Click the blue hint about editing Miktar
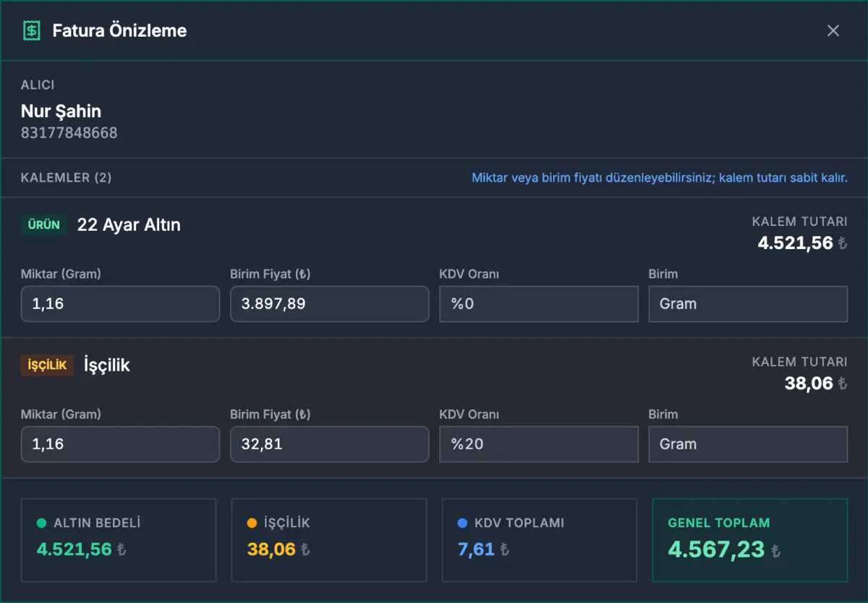 (660, 177)
